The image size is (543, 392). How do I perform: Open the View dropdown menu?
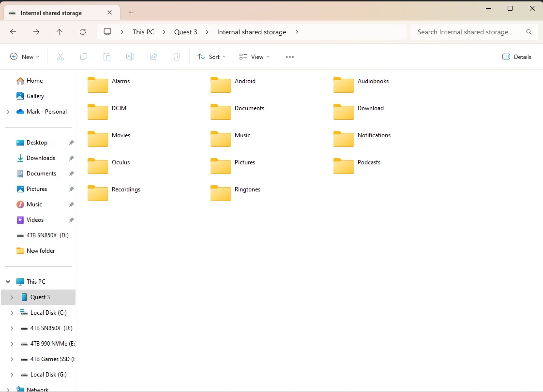coord(255,57)
